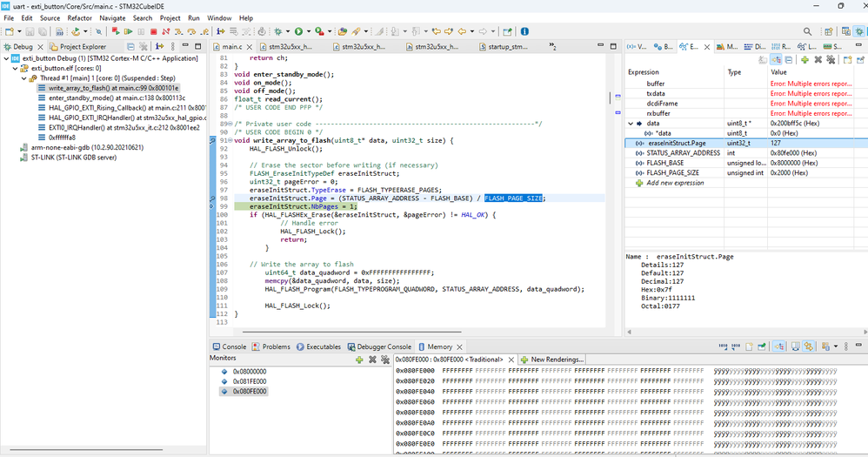Image resolution: width=868 pixels, height=457 pixels.
Task: Click the Terminate and relaunch icon
Action: click(x=116, y=31)
